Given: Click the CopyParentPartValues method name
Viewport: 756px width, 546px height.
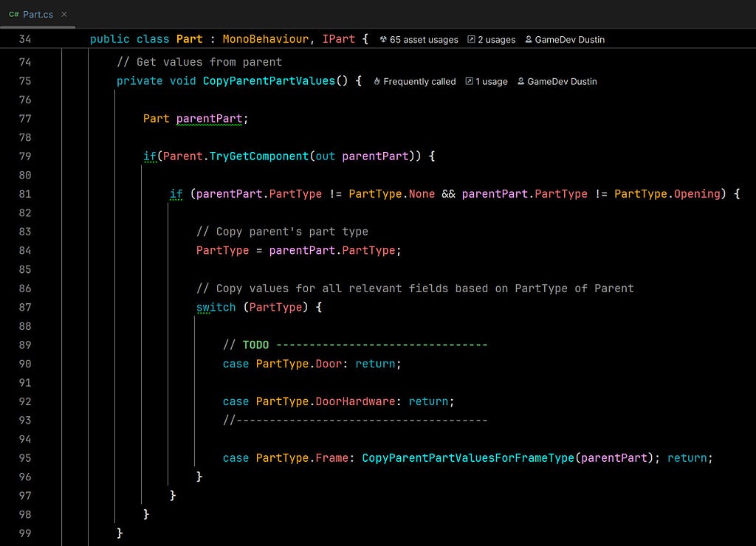Looking at the screenshot, I should (269, 81).
